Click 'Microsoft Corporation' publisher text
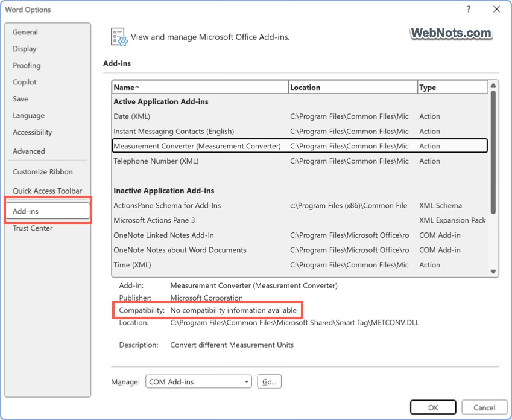Viewport: 512px width, 420px height. pos(206,297)
